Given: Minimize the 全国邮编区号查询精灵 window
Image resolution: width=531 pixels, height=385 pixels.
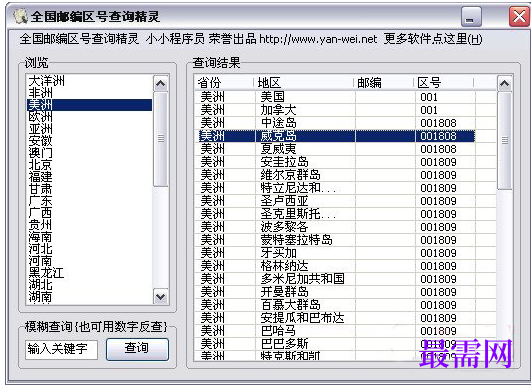Looking at the screenshot, I should pyautogui.click(x=471, y=16).
